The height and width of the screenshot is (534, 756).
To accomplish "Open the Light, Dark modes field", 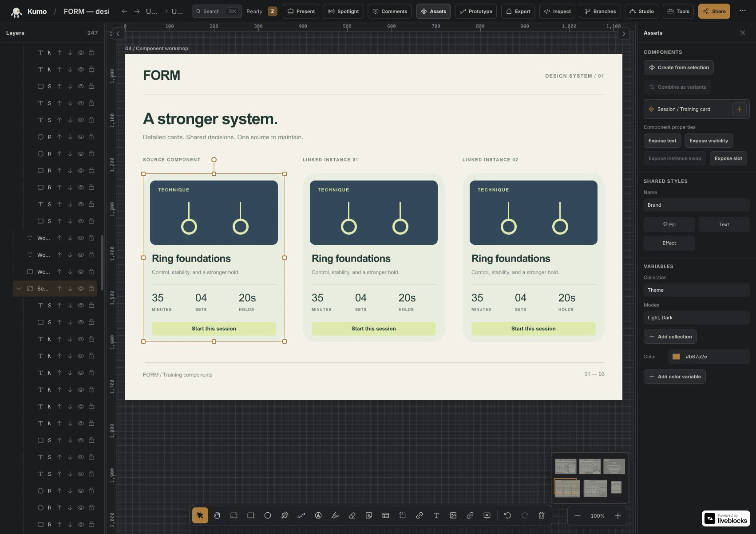I will tap(697, 318).
